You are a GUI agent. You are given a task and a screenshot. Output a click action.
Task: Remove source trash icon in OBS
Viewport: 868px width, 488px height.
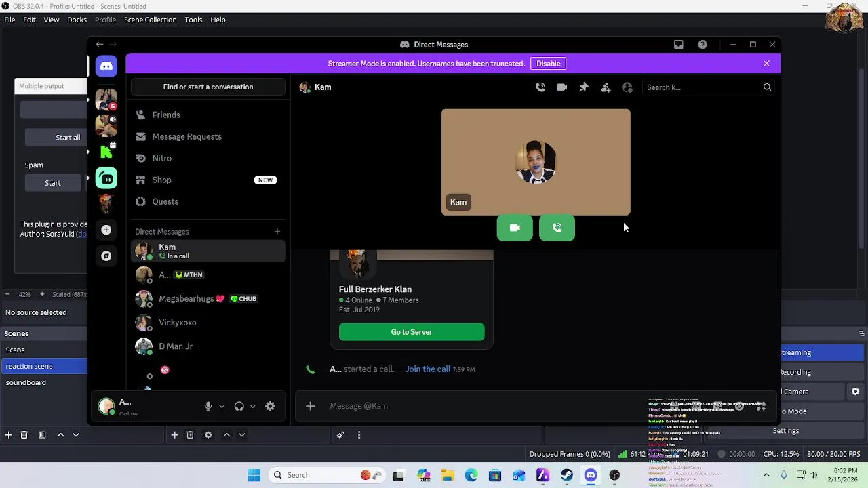[x=191, y=435]
